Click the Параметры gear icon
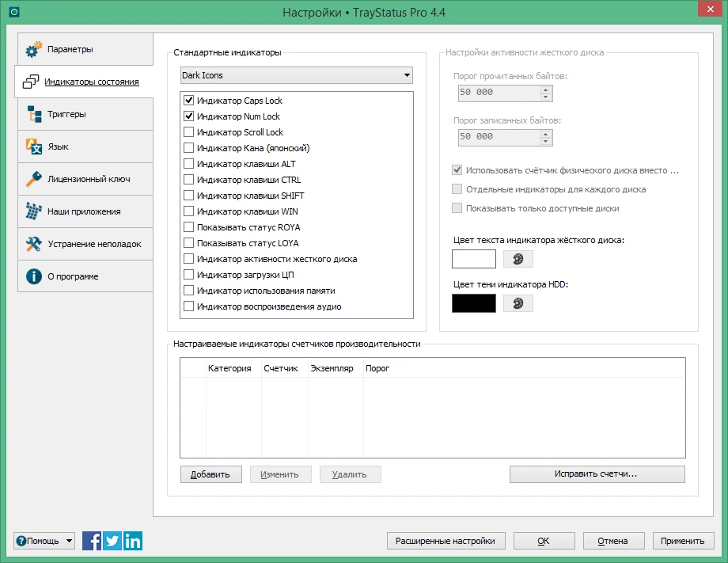Viewport: 728px width, 563px height. (x=33, y=49)
